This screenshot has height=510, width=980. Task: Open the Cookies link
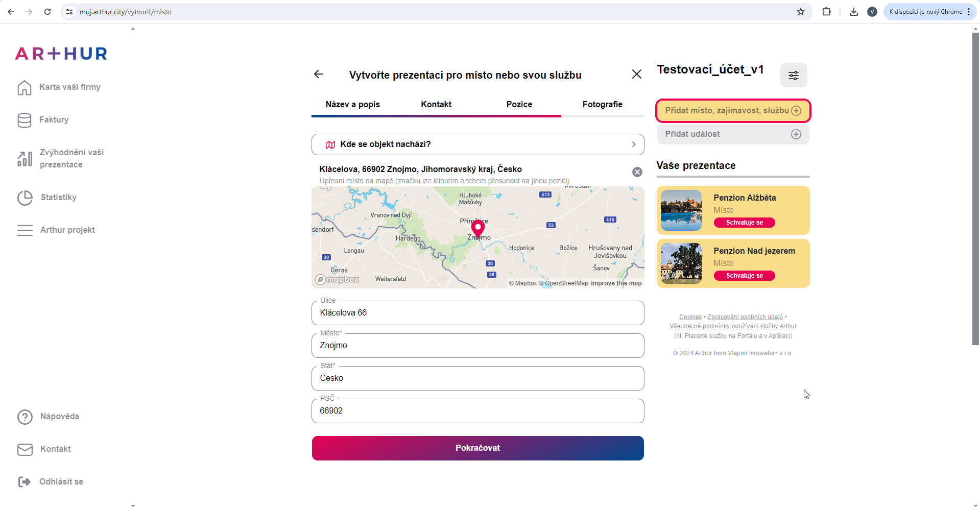click(x=690, y=317)
